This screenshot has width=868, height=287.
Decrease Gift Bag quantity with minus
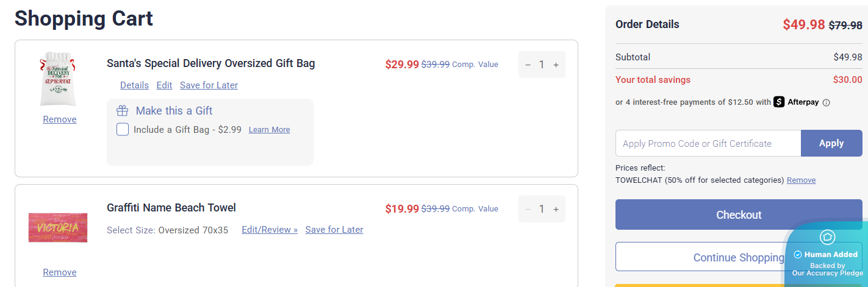tap(528, 65)
